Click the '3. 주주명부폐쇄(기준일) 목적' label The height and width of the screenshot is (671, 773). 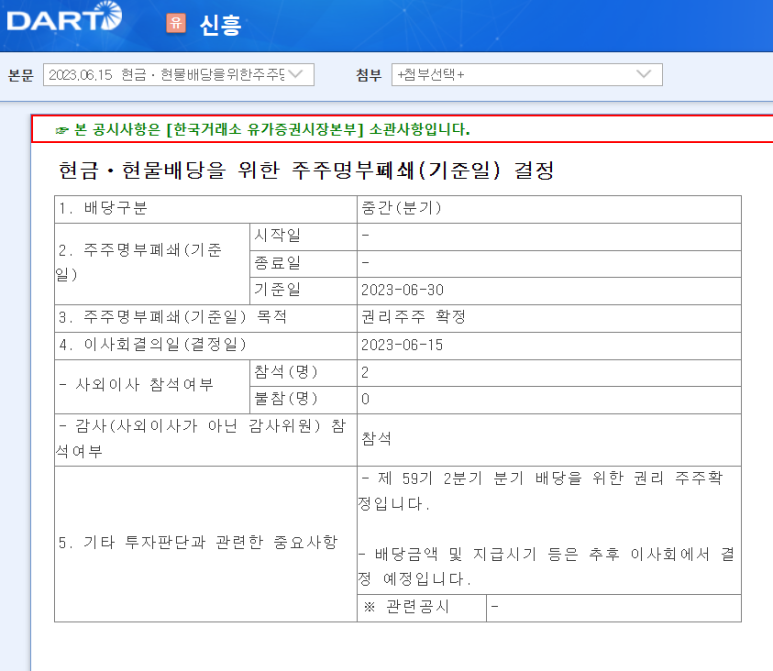coord(172,317)
